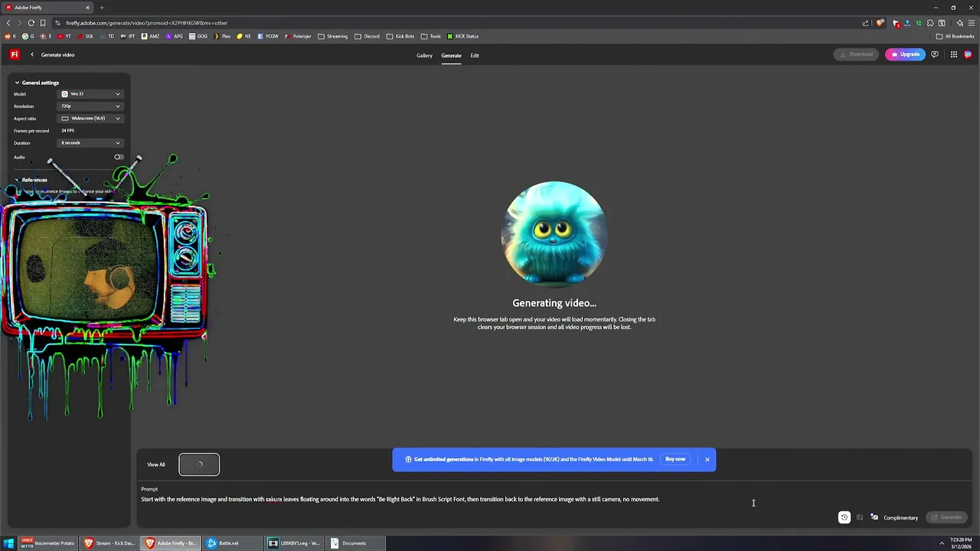The height and width of the screenshot is (551, 980).
Task: Open the Discord bookmarks folder
Action: click(x=367, y=36)
